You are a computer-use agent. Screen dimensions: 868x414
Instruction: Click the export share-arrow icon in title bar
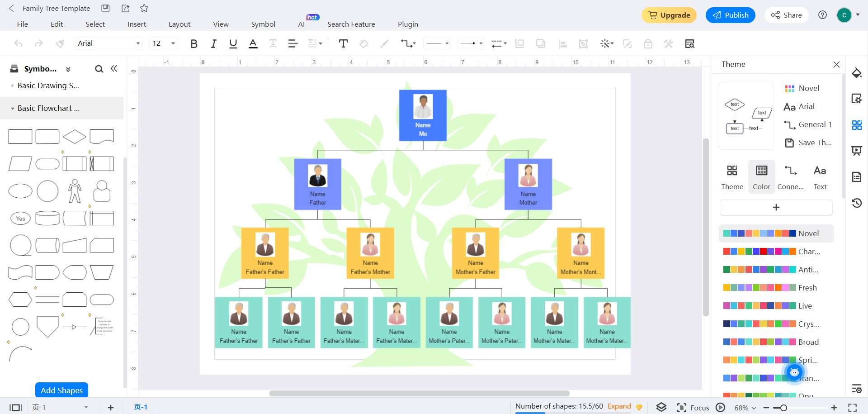126,8
